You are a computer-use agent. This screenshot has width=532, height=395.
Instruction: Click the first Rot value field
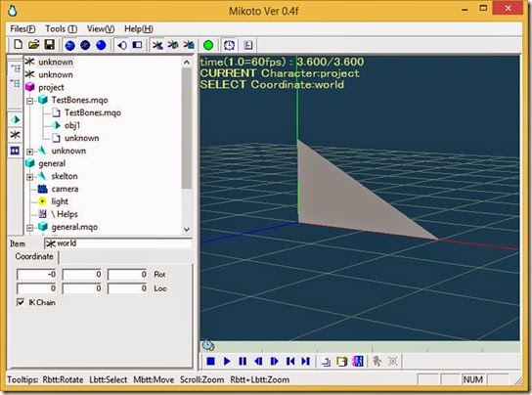click(x=36, y=274)
